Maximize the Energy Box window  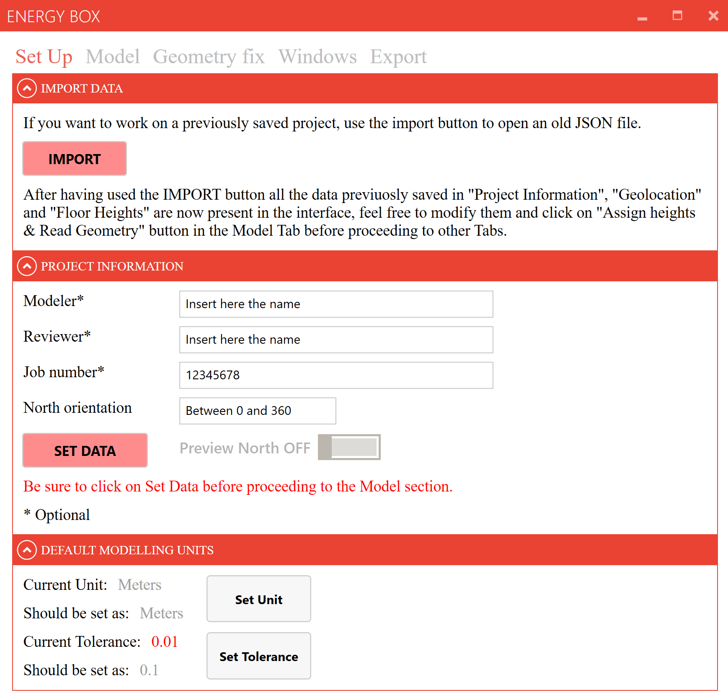677,16
